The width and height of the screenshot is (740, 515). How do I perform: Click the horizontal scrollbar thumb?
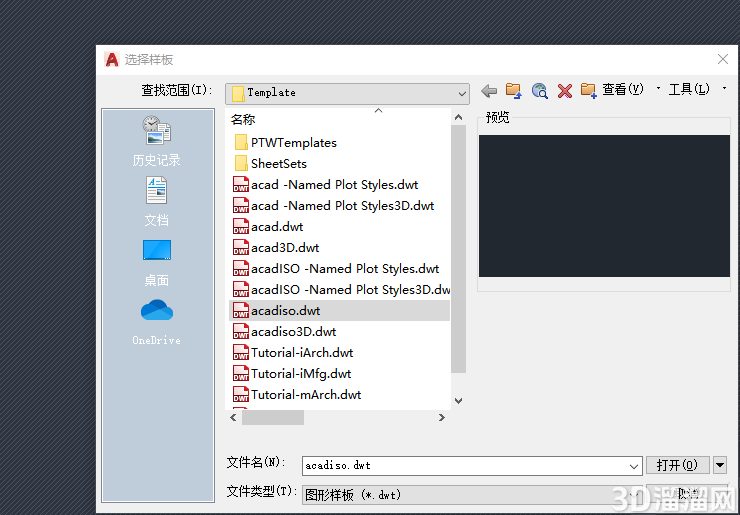[273, 417]
